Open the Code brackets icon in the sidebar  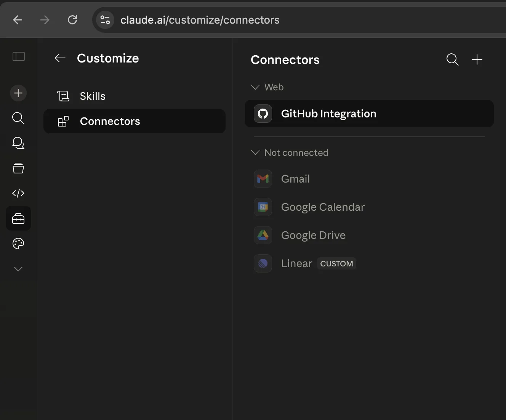point(18,193)
